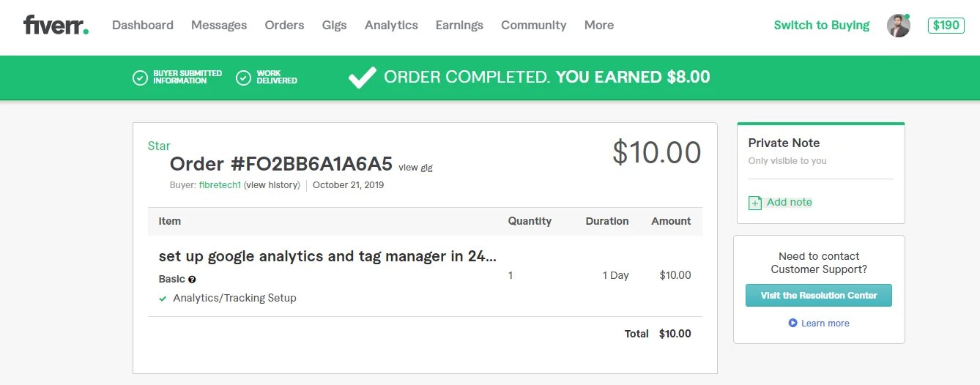The height and width of the screenshot is (385, 980).
Task: Click the Basic package help question icon
Action: point(192,280)
